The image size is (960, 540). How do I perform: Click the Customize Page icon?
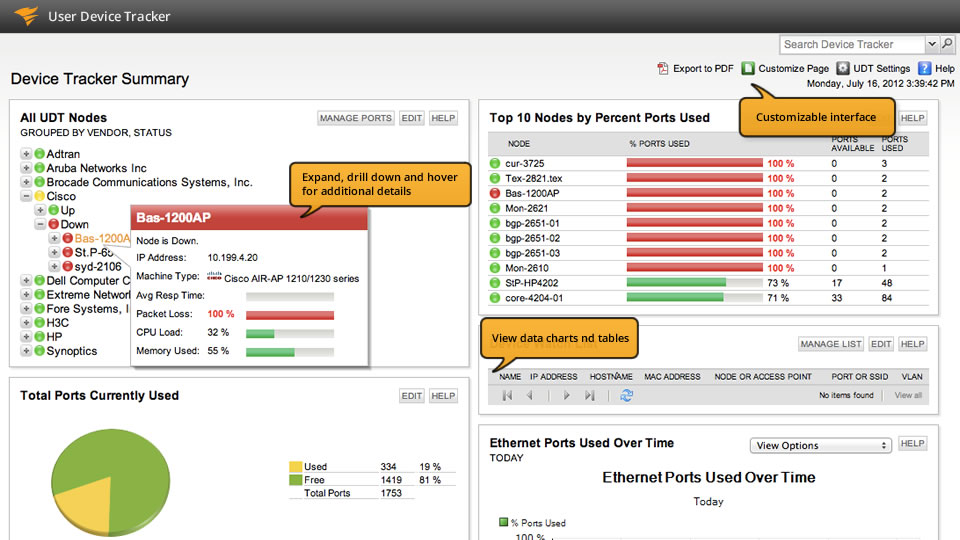748,69
